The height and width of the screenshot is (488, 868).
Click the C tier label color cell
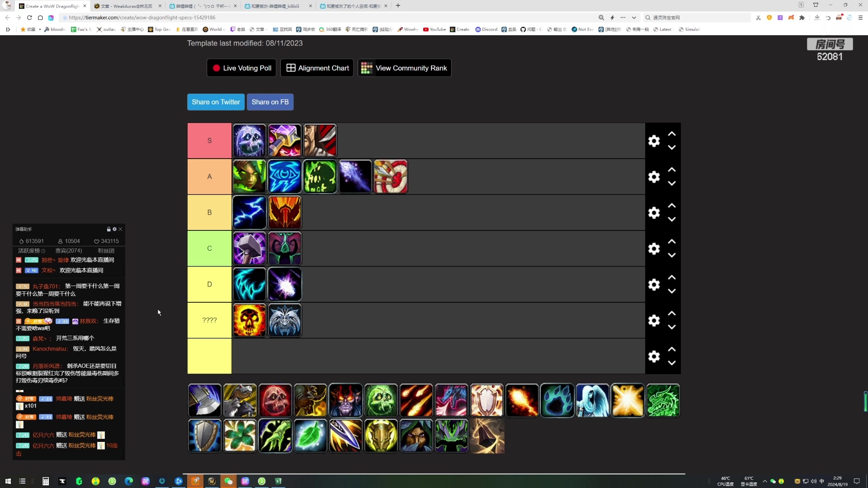(x=209, y=249)
